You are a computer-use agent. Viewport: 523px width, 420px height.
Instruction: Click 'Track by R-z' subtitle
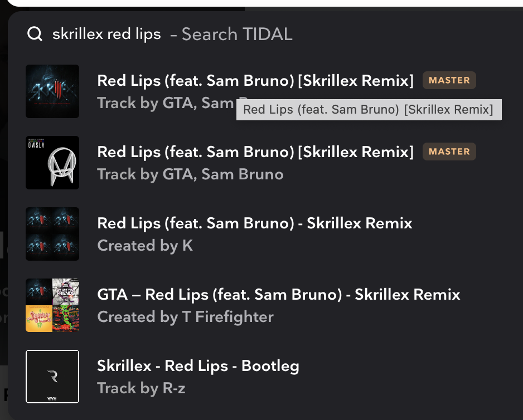[141, 388]
